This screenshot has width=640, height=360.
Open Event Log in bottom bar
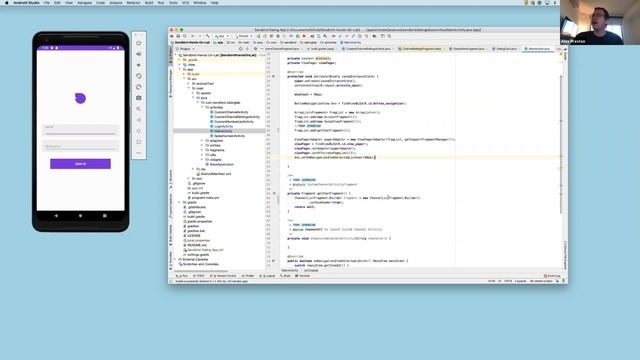pyautogui.click(x=552, y=276)
